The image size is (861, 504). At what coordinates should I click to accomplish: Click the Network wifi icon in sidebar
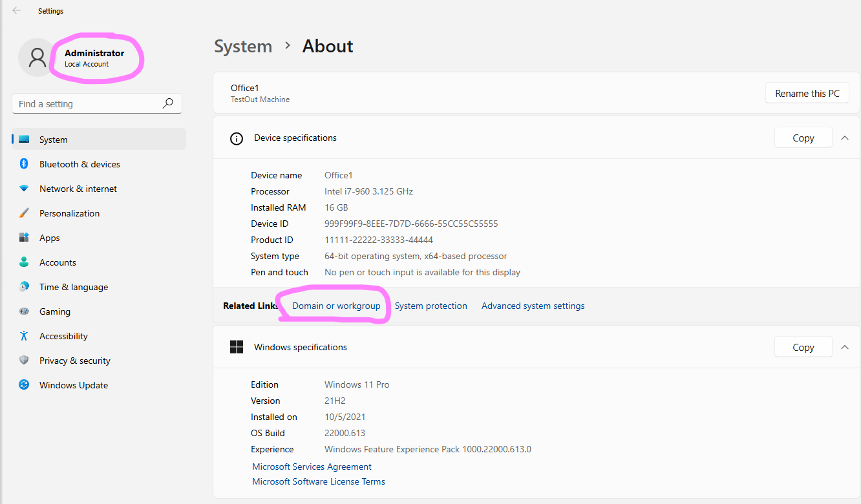coord(24,189)
